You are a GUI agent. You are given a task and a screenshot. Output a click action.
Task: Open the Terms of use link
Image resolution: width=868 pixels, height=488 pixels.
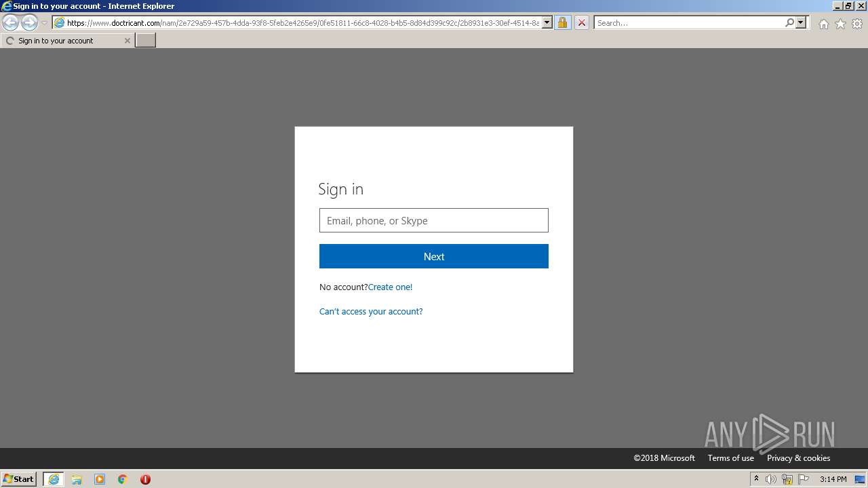(731, 458)
